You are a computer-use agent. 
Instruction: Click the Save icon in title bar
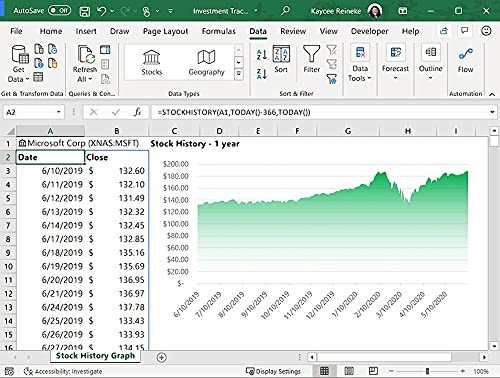84,11
